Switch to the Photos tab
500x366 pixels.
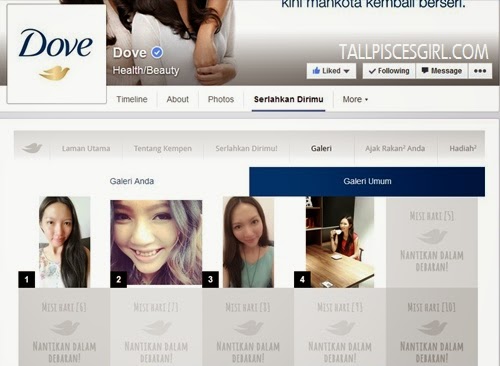pos(221,99)
